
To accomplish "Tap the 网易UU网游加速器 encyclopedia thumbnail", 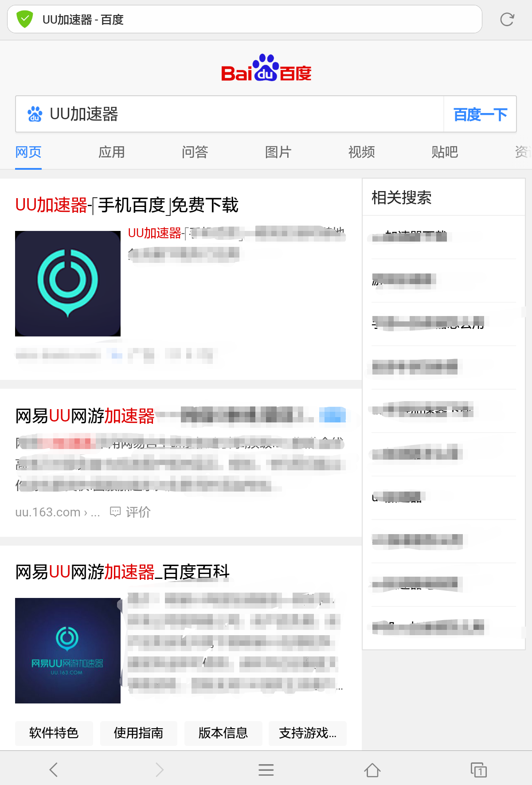I will click(x=68, y=651).
